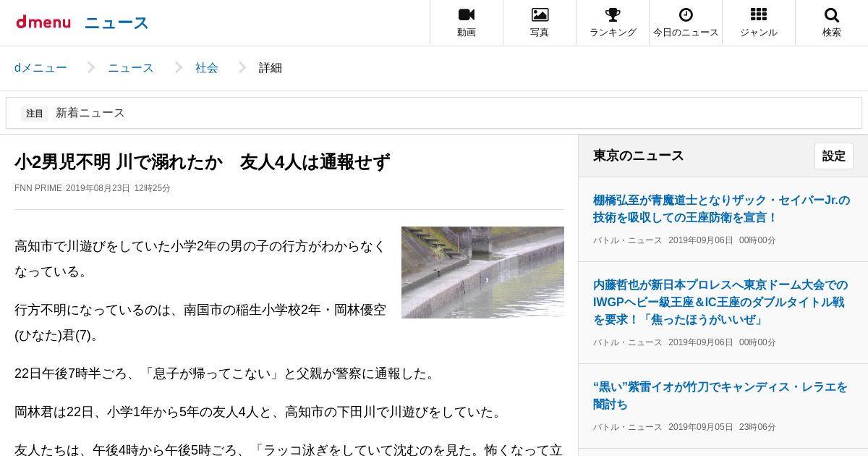Open the 紫雷イオ article link
This screenshot has width=868, height=456.
point(720,395)
